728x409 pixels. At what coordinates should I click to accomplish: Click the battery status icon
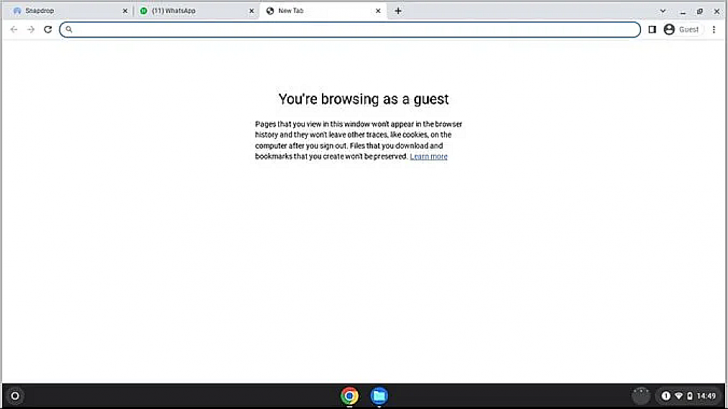click(x=689, y=396)
